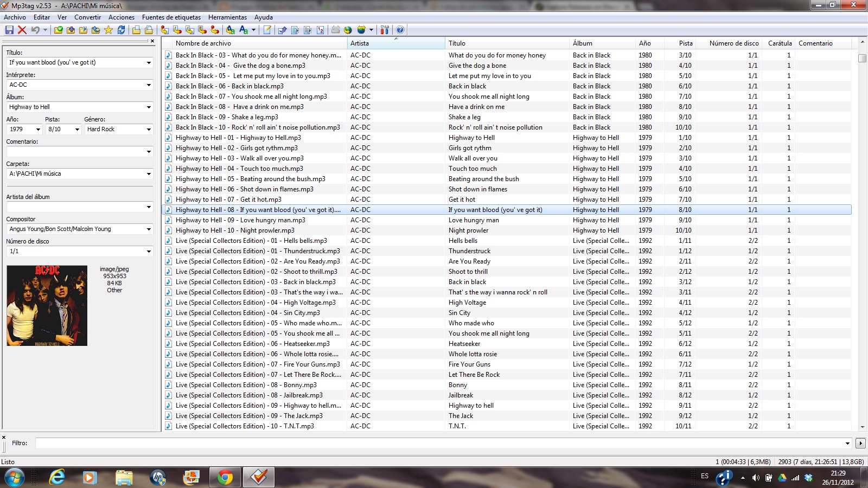Click the blue Refresh arrows icon
The height and width of the screenshot is (488, 868).
point(121,30)
